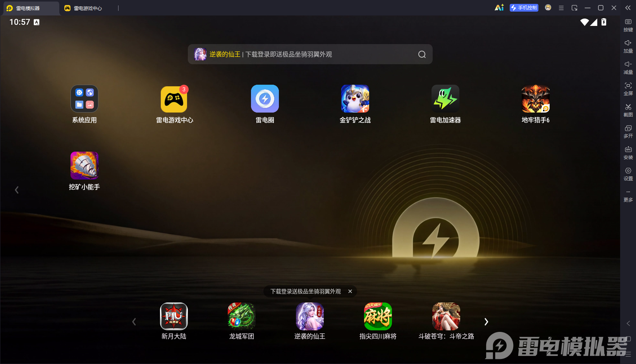Open 雷电加速器 app

coord(445,99)
